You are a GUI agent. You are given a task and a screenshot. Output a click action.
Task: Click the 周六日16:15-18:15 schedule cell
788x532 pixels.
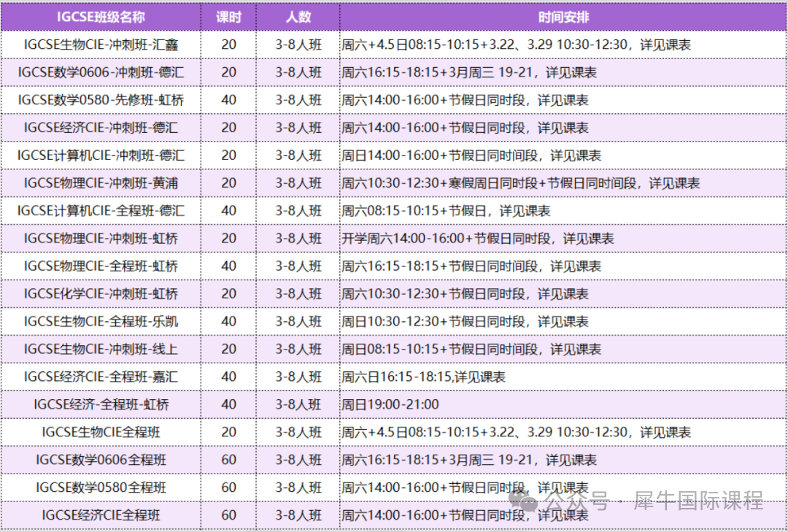(423, 377)
